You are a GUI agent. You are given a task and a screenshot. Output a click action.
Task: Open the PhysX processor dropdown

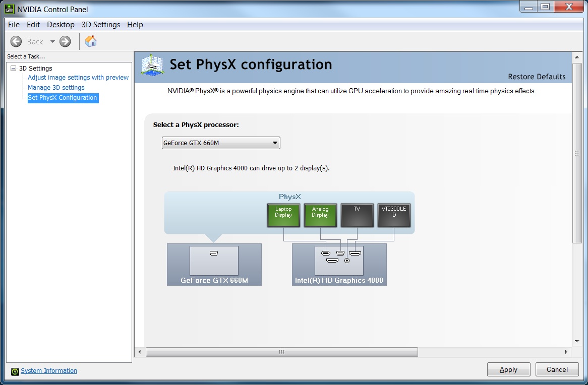pyautogui.click(x=221, y=143)
